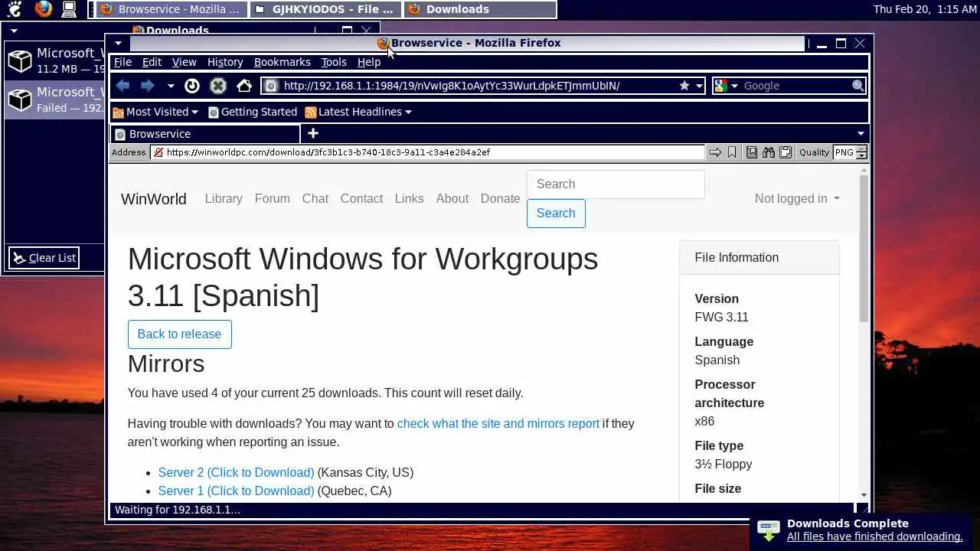Click the Firefox home button
The width and height of the screenshot is (980, 551).
(243, 86)
